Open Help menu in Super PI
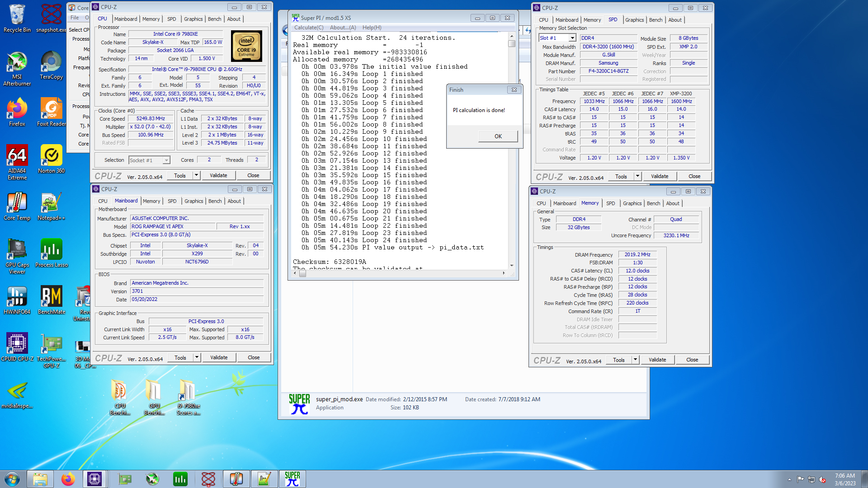The width and height of the screenshot is (868, 488). pyautogui.click(x=372, y=28)
